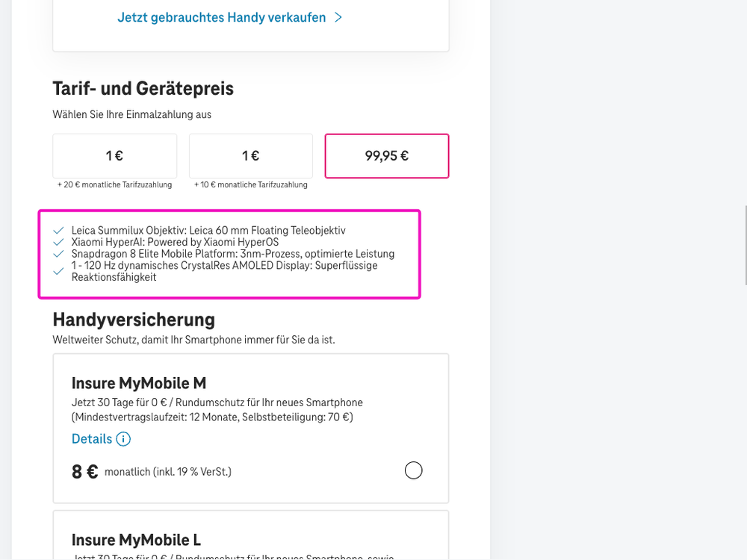Click the "Insure MyMobile M" card heading
This screenshot has width=747, height=560.
tap(139, 382)
